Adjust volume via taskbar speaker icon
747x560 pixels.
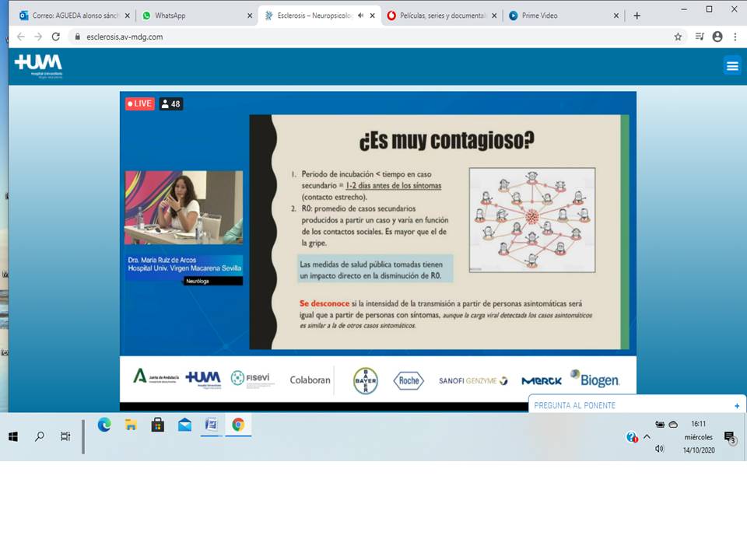point(660,449)
